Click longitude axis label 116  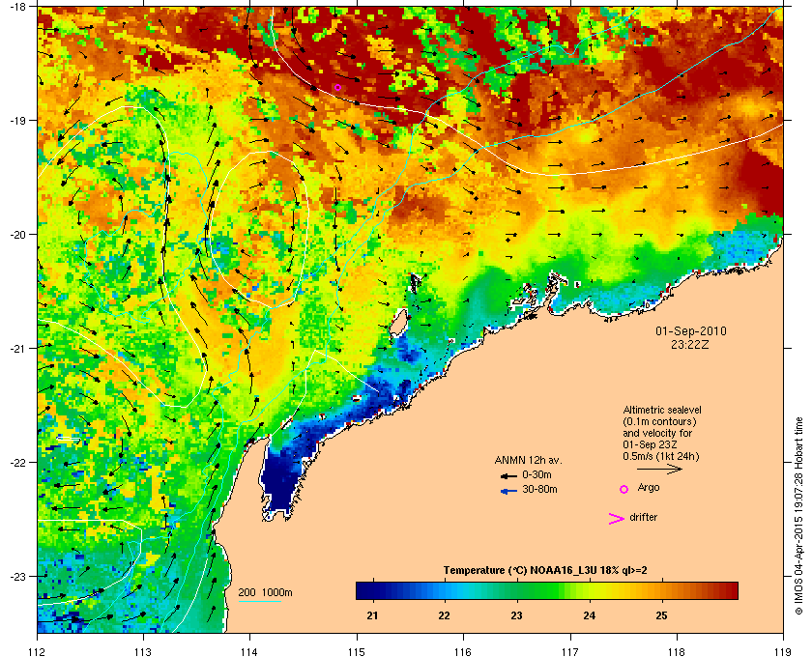(463, 651)
